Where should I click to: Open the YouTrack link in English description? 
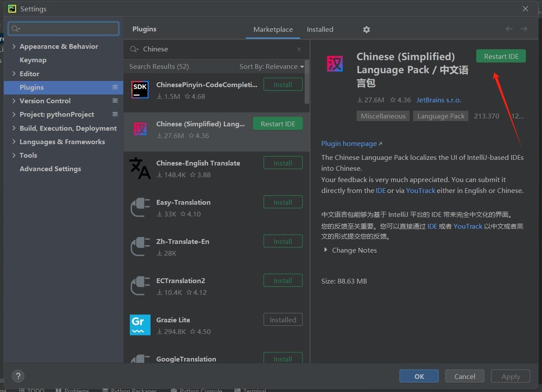[421, 190]
